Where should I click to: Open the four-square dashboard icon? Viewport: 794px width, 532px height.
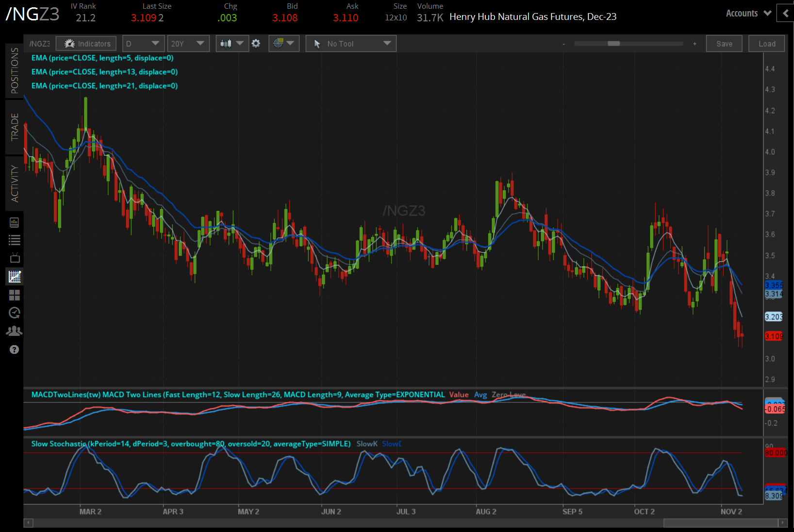[15, 295]
